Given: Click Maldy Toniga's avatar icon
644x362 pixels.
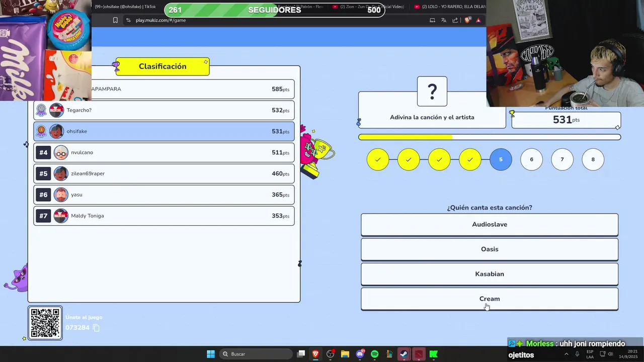Looking at the screenshot, I should 61,216.
